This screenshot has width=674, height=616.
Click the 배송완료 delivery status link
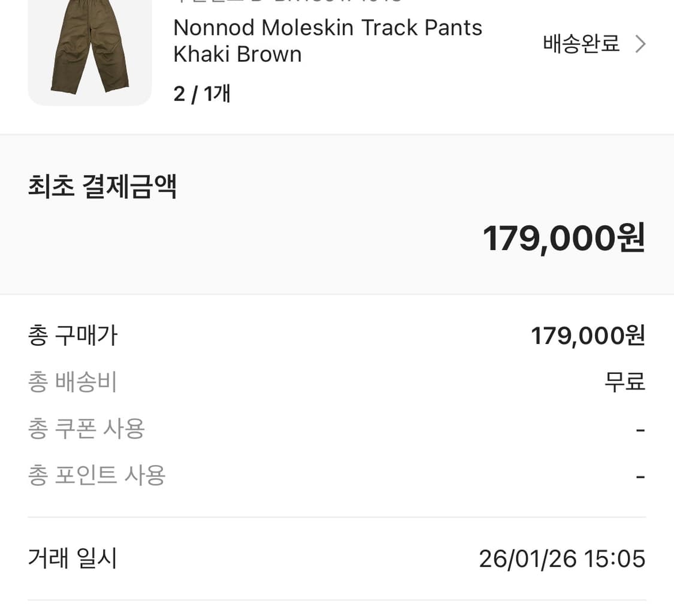coord(579,44)
